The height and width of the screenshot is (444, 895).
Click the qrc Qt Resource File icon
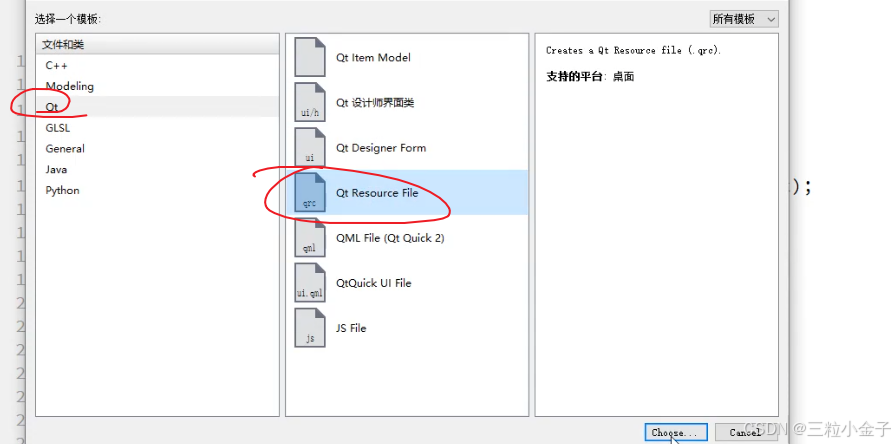pos(310,192)
